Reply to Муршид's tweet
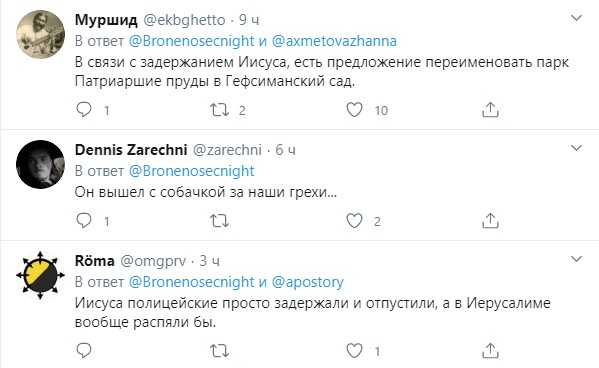The image size is (599, 368). [x=84, y=110]
